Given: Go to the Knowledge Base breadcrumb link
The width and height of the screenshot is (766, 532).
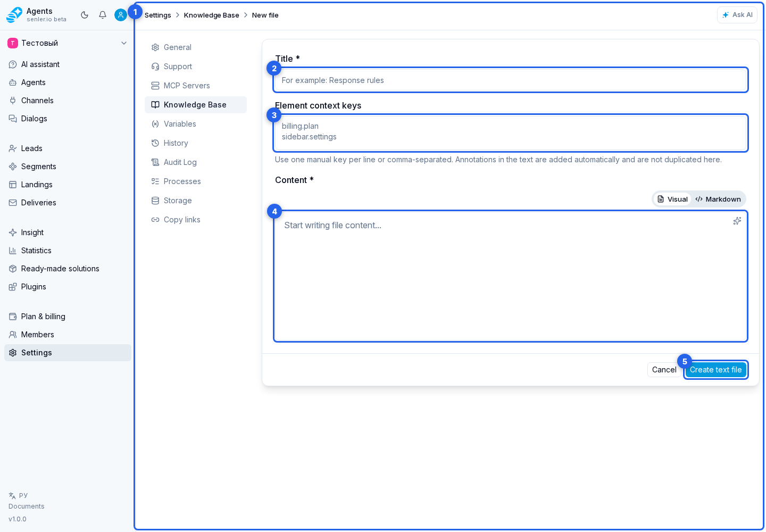Looking at the screenshot, I should click(x=212, y=15).
